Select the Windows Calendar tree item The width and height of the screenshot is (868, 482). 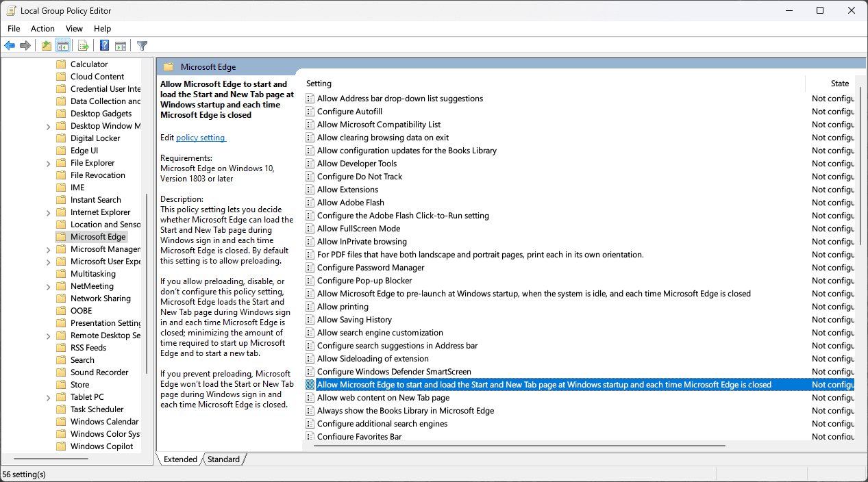pos(104,422)
